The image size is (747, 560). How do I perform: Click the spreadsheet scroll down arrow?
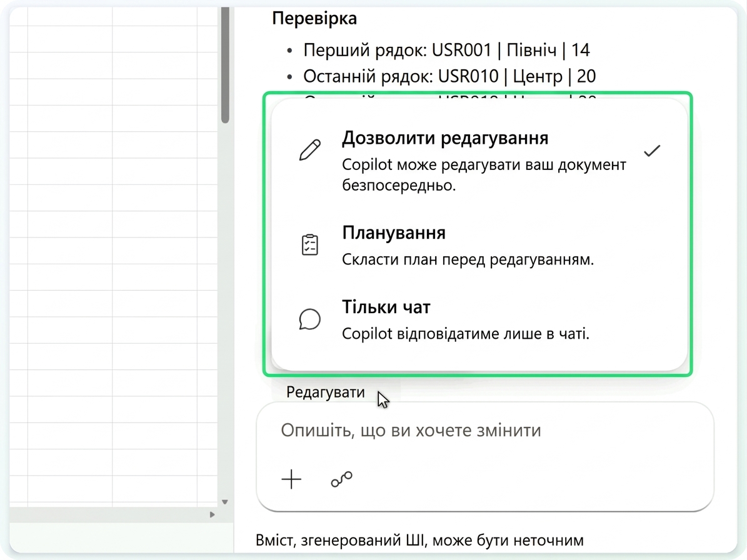coord(225,502)
